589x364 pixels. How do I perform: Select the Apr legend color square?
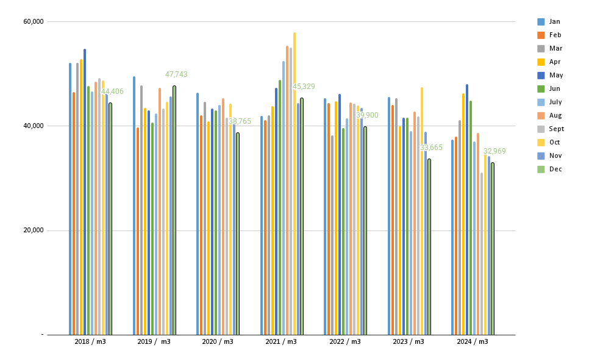coord(541,62)
